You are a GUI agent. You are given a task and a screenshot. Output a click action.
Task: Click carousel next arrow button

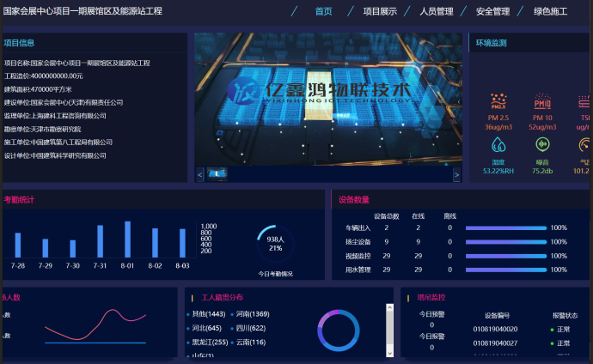click(457, 174)
